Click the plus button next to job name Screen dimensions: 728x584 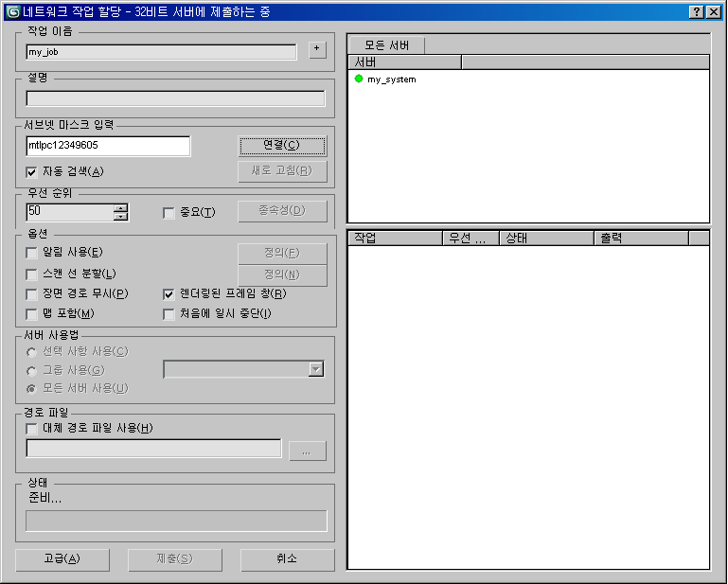pyautogui.click(x=317, y=49)
